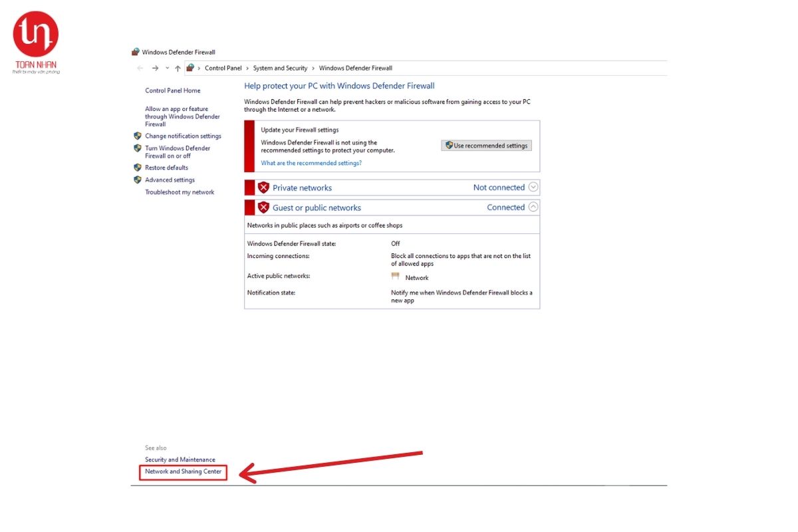
Task: Click Use recommended settings button
Action: tap(487, 146)
